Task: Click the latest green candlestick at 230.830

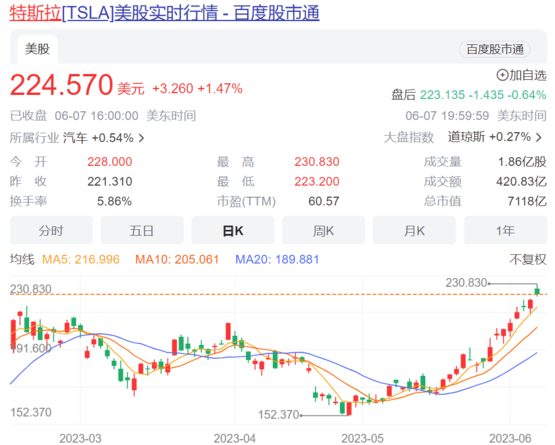Action: pyautogui.click(x=537, y=291)
